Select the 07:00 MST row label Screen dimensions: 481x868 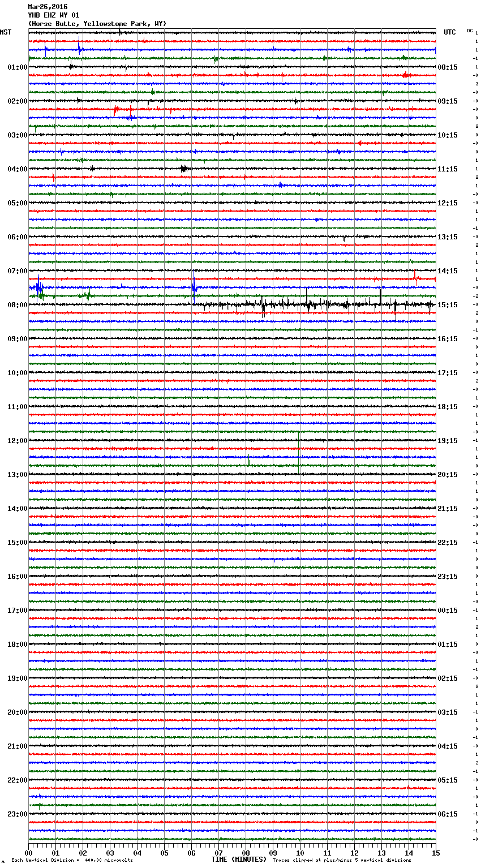18,271
